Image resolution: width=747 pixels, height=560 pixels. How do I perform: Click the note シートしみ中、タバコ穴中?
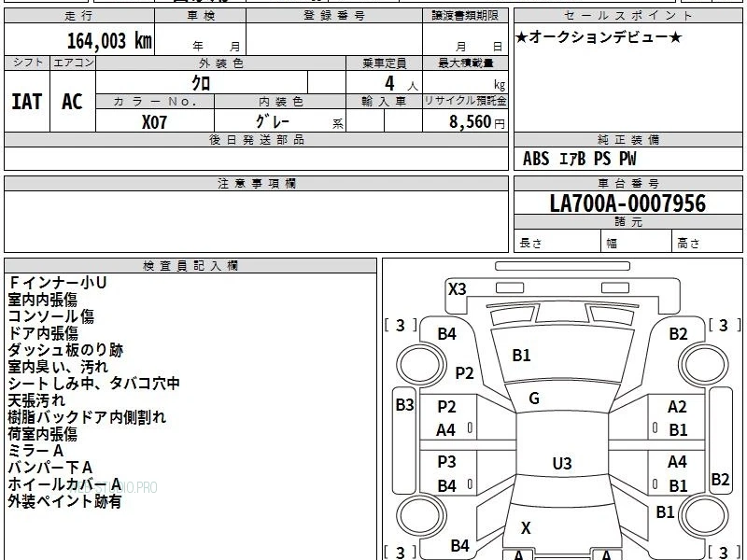94,384
